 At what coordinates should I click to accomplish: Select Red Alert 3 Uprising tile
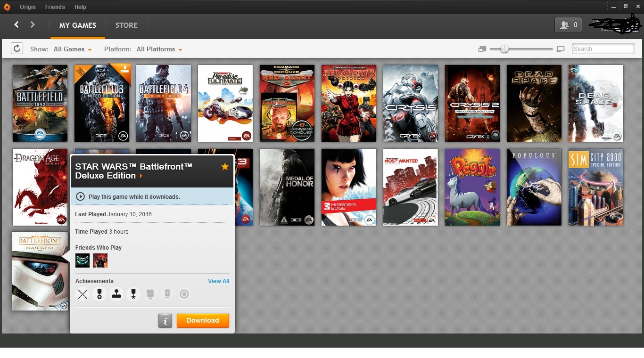coord(349,103)
